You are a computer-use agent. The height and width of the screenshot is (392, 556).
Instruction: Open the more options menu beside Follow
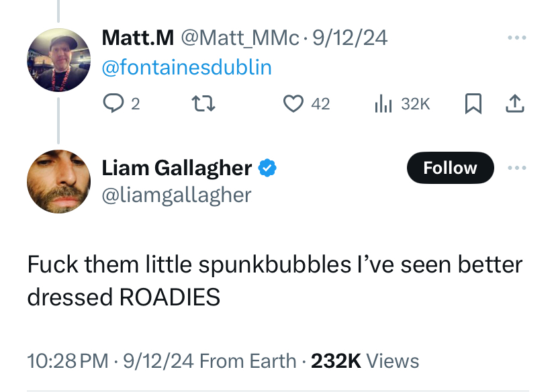516,168
